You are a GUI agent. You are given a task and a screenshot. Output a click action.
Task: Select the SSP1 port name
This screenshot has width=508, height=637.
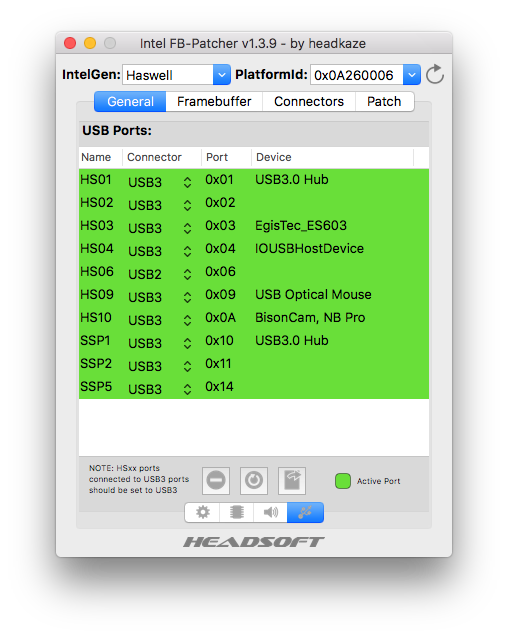pos(95,340)
